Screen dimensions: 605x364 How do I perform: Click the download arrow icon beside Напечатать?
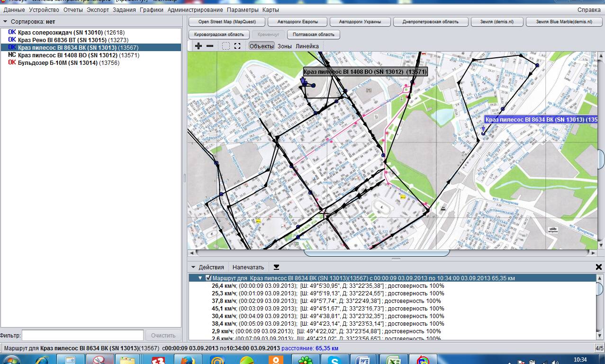pos(277,267)
